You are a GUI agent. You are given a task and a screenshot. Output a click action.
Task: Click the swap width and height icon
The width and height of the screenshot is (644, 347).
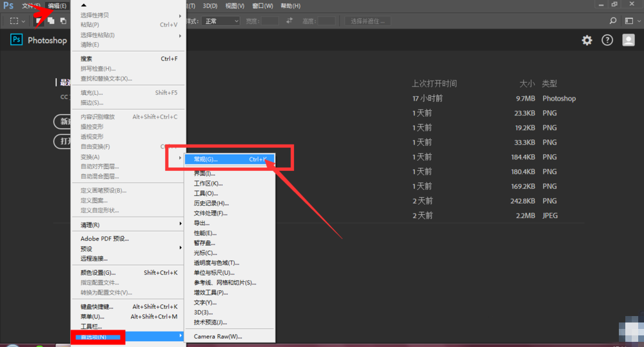pos(289,21)
